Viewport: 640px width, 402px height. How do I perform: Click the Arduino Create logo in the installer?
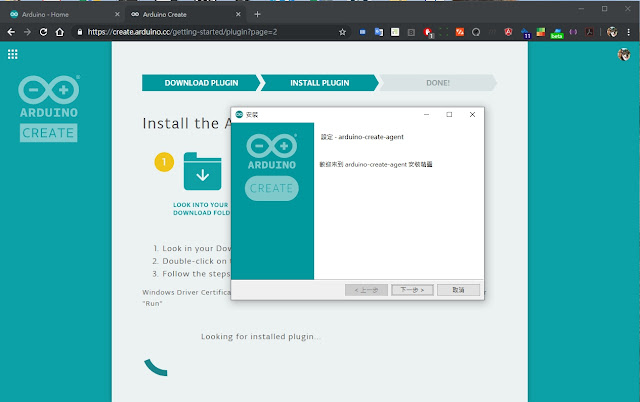[272, 167]
